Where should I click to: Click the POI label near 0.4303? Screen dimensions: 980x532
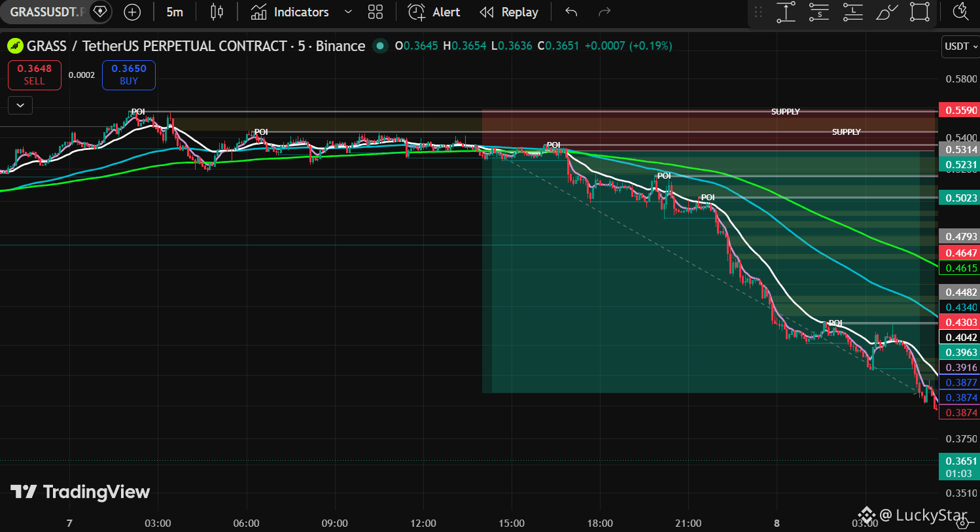pos(835,323)
